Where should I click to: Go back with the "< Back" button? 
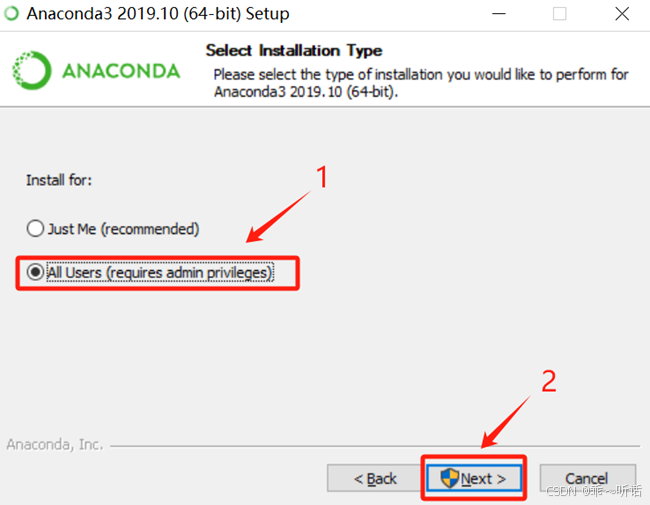pos(375,478)
